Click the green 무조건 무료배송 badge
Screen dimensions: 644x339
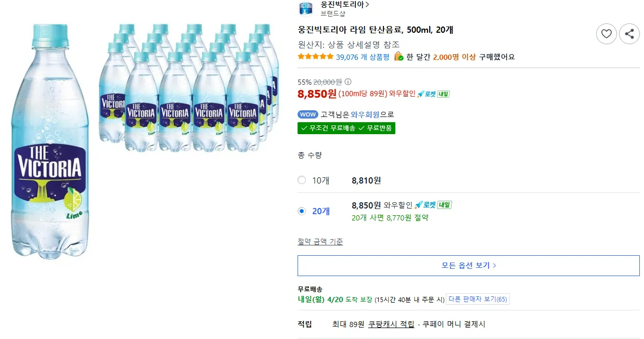[328, 128]
